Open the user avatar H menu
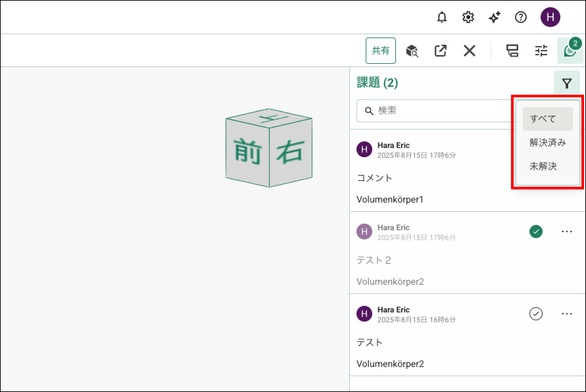586x392 pixels. pyautogui.click(x=550, y=17)
